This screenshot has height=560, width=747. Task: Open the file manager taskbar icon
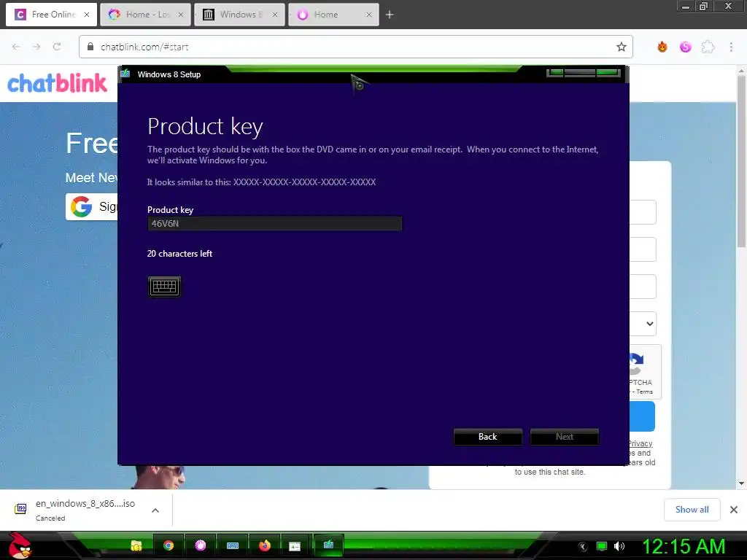click(x=136, y=545)
